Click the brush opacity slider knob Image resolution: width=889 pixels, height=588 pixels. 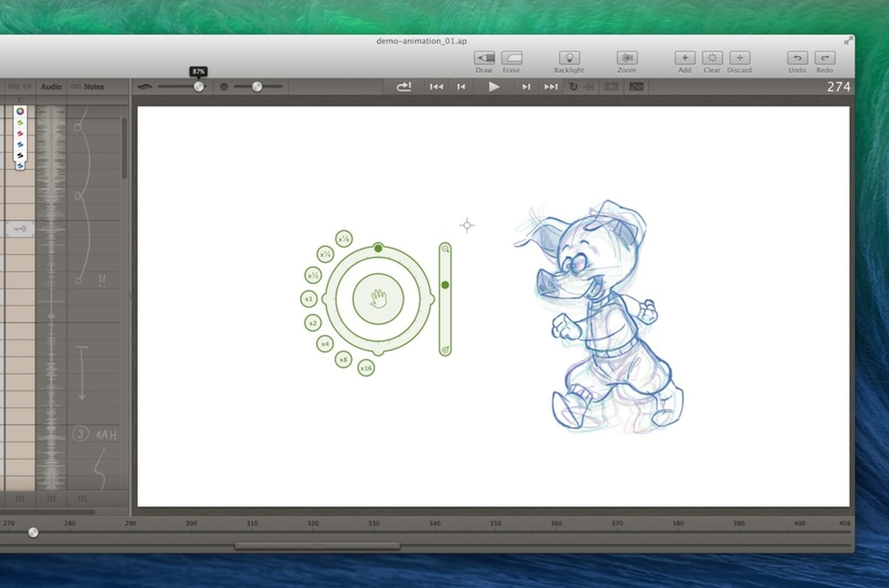click(x=257, y=87)
